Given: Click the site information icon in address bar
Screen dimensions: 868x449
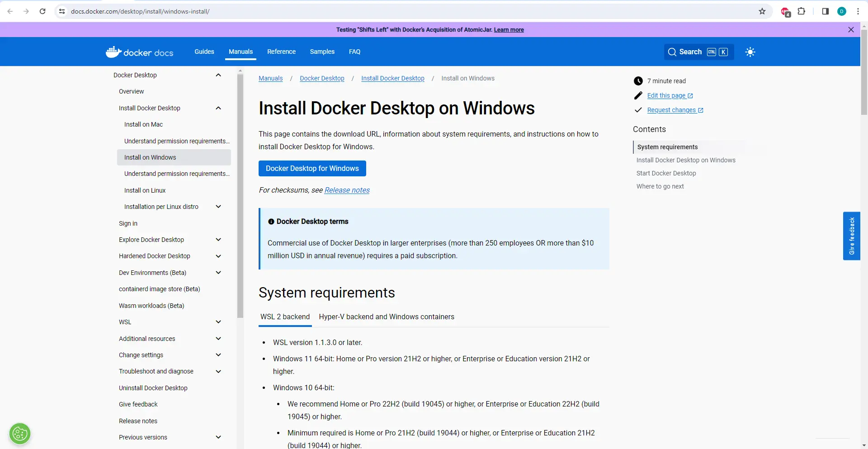Looking at the screenshot, I should click(x=62, y=11).
